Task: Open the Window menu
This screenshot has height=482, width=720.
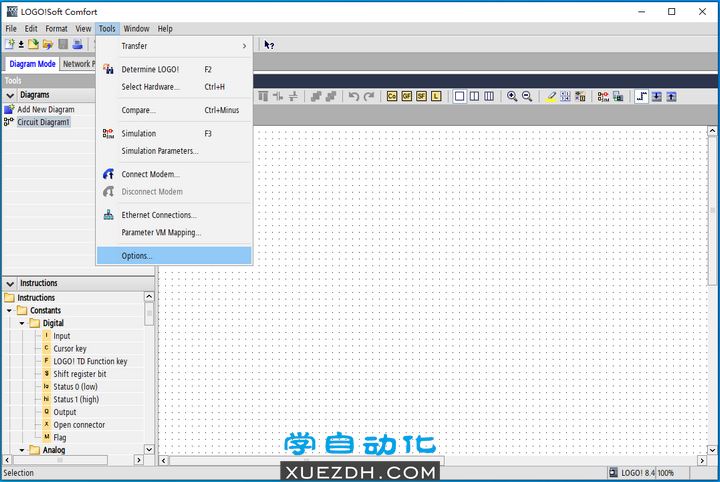Action: (136, 28)
